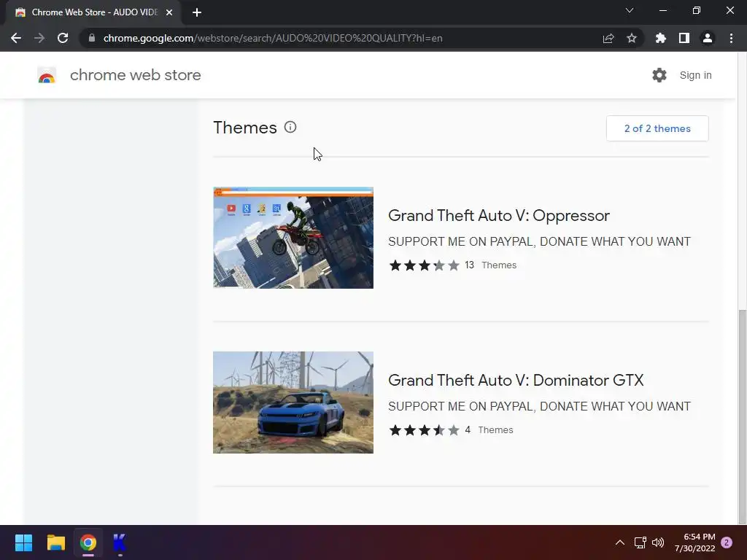Image resolution: width=747 pixels, height=560 pixels.
Task: Open the Extensions puzzle icon
Action: (x=661, y=38)
